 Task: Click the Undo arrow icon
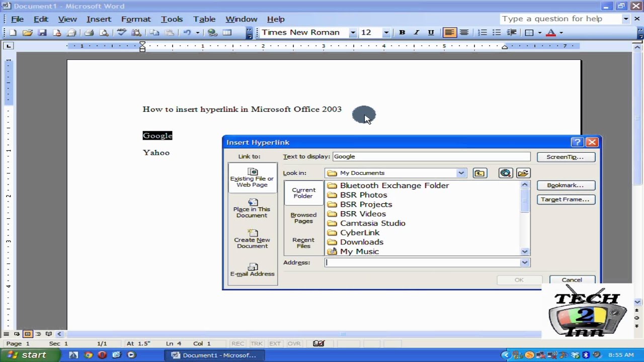tap(187, 33)
